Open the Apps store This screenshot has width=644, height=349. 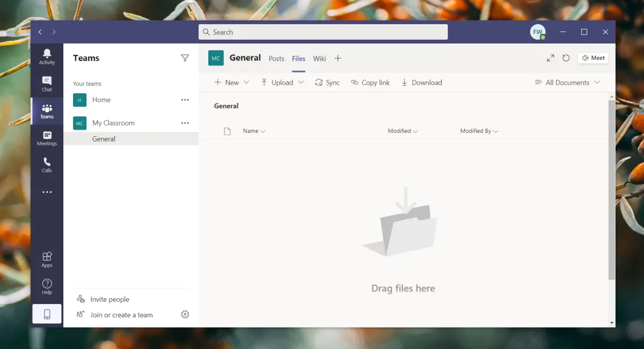click(x=47, y=259)
